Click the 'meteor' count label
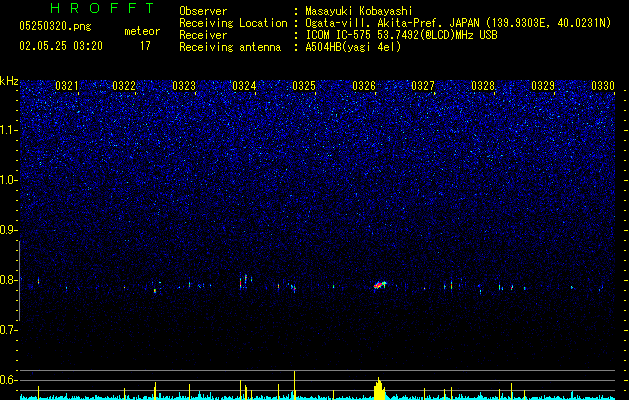629x400 pixels. tap(142, 31)
